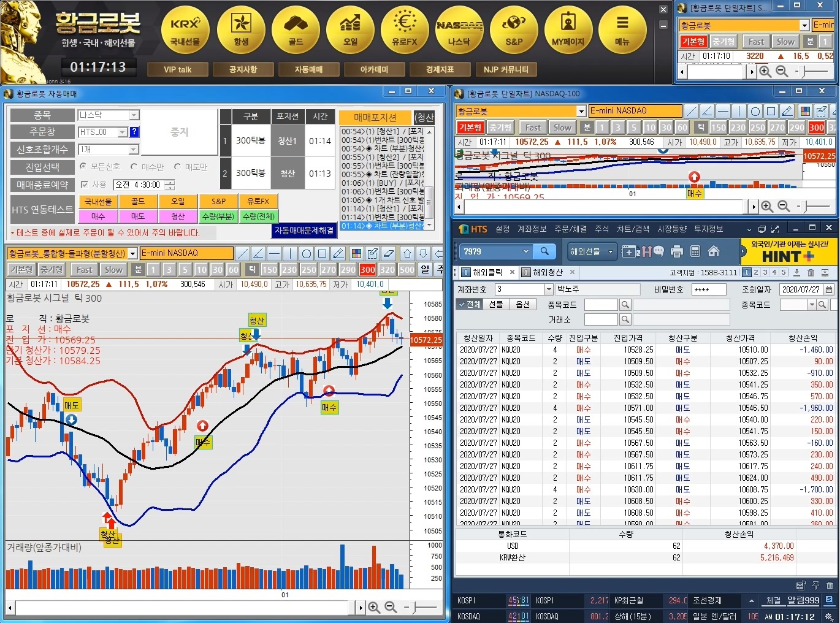Open the 유로FX euro icon
Screen dimensions: 840x623
tap(405, 30)
